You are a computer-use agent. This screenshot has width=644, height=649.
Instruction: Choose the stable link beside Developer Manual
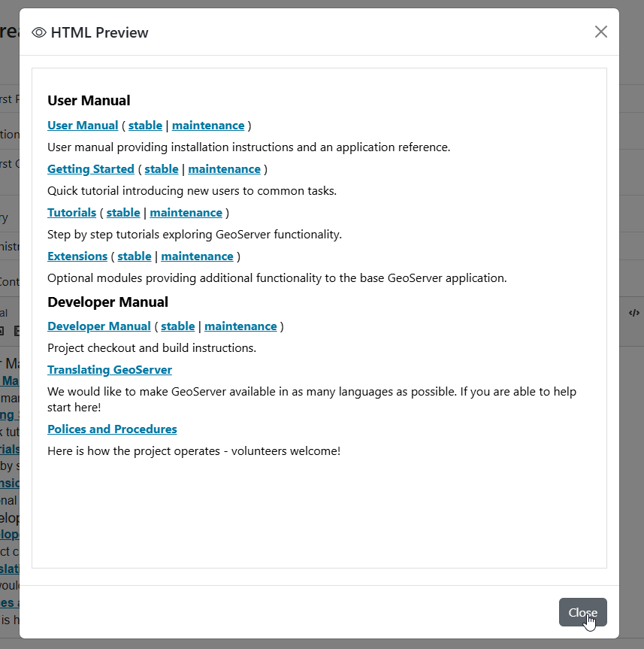177,326
